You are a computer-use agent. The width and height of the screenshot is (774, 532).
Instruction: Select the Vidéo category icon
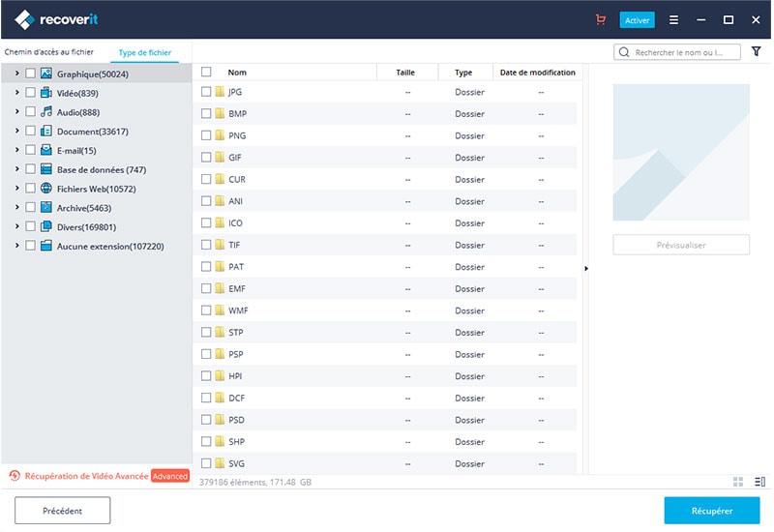point(46,93)
